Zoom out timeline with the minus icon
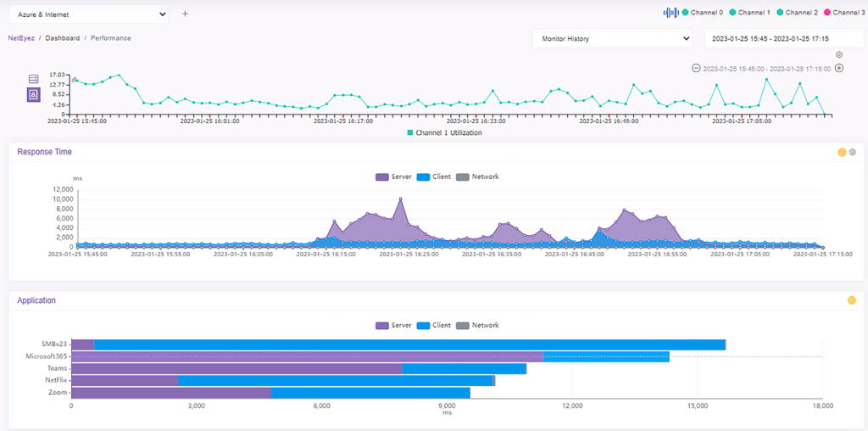Image resolution: width=868 pixels, height=431 pixels. pos(696,68)
